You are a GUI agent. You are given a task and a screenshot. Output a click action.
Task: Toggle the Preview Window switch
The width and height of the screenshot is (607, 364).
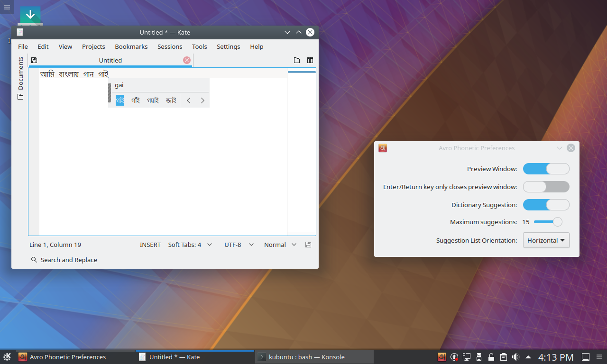point(546,169)
